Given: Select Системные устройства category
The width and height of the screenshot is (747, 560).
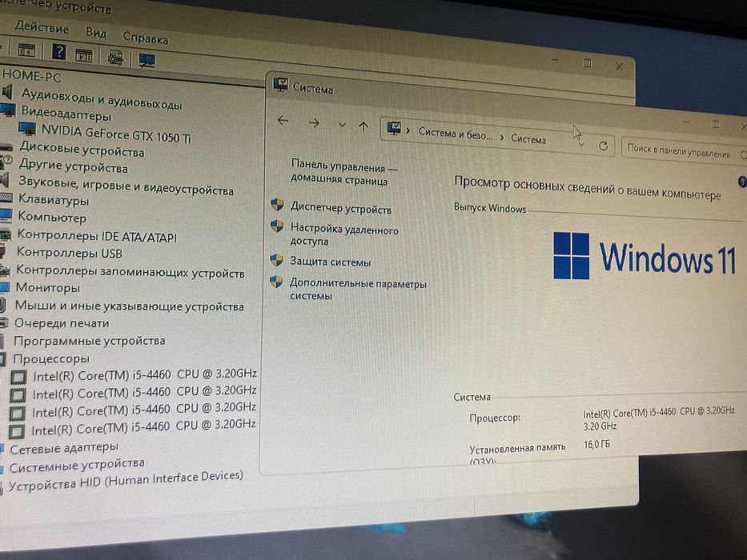Looking at the screenshot, I should [x=77, y=466].
